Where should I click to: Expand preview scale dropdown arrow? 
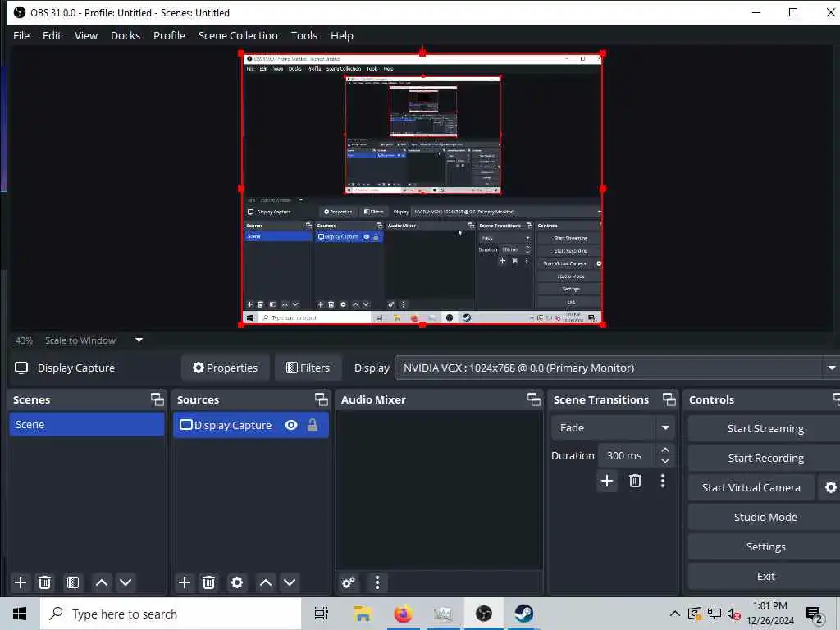[139, 340]
